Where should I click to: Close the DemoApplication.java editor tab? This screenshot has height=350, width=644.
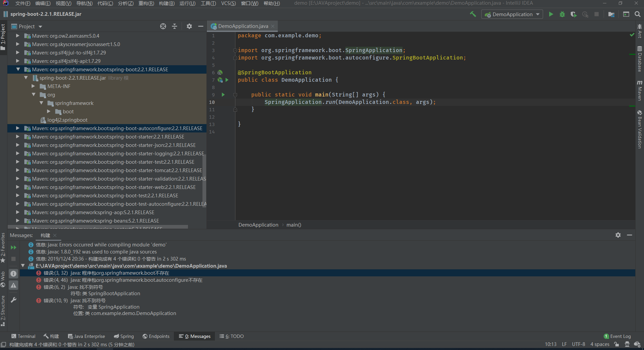tap(273, 26)
